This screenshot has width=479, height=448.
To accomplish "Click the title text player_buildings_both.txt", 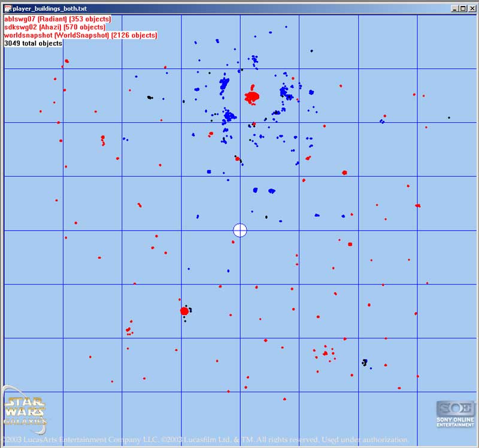I will (50, 8).
